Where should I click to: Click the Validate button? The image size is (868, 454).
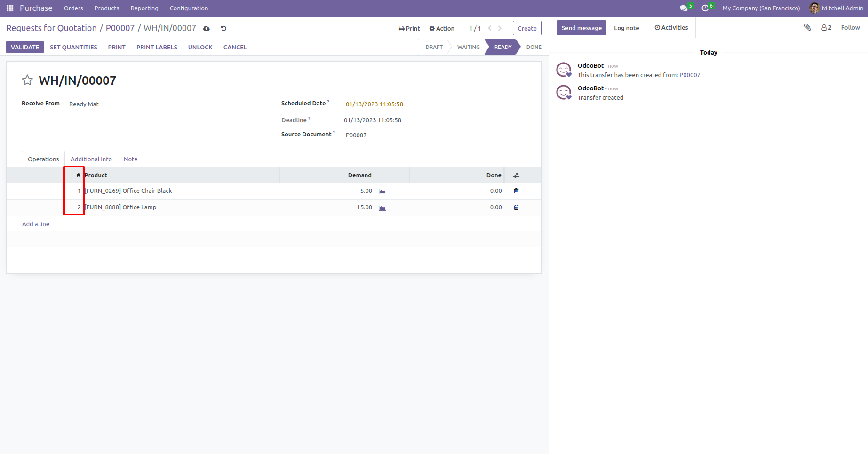tap(25, 47)
